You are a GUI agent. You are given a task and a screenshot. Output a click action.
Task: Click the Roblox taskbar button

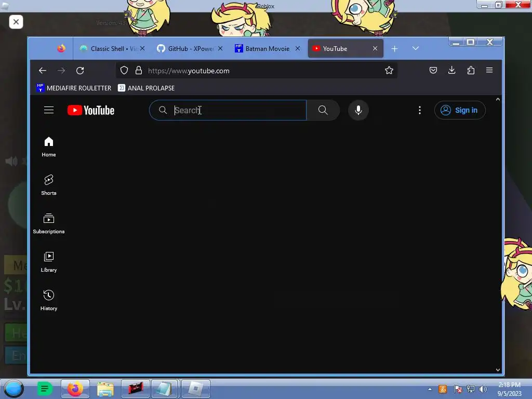tap(196, 389)
